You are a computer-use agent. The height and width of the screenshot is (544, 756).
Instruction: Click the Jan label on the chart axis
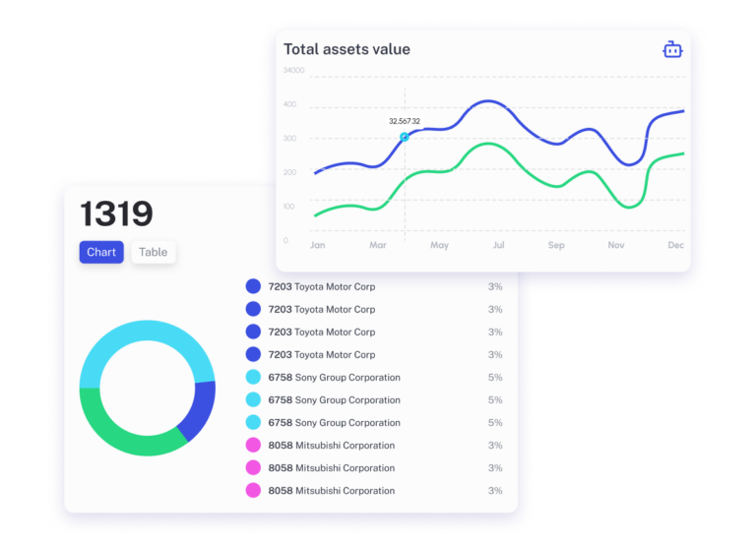317,245
